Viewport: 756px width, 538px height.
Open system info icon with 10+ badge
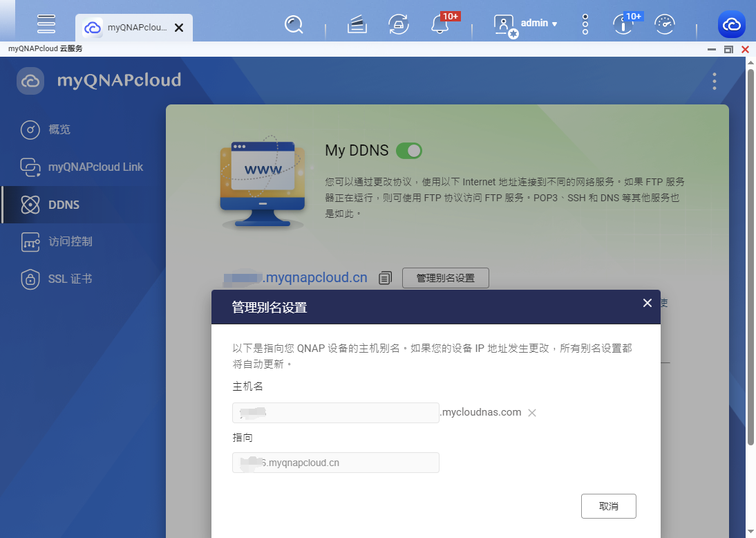click(x=623, y=24)
